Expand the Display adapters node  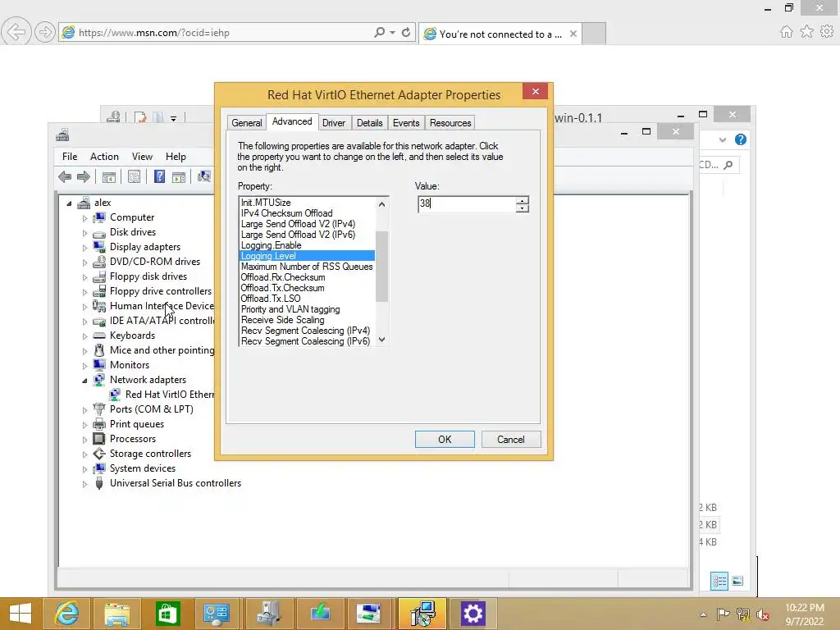pyautogui.click(x=84, y=248)
